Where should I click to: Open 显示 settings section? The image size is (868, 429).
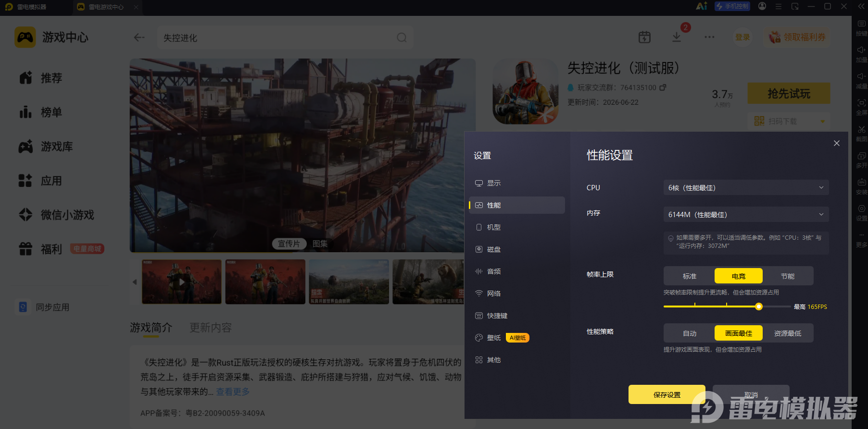click(x=517, y=183)
